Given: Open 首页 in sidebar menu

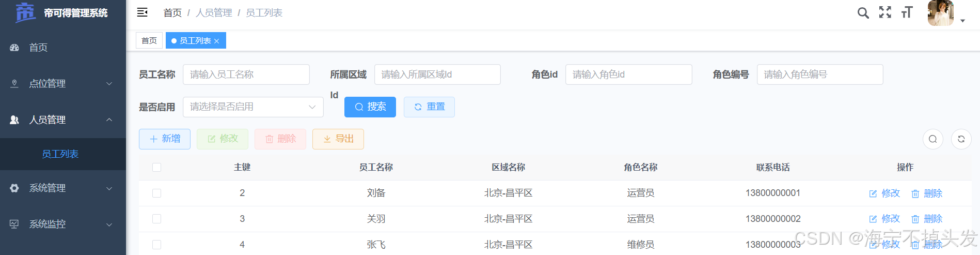Looking at the screenshot, I should (x=63, y=48).
